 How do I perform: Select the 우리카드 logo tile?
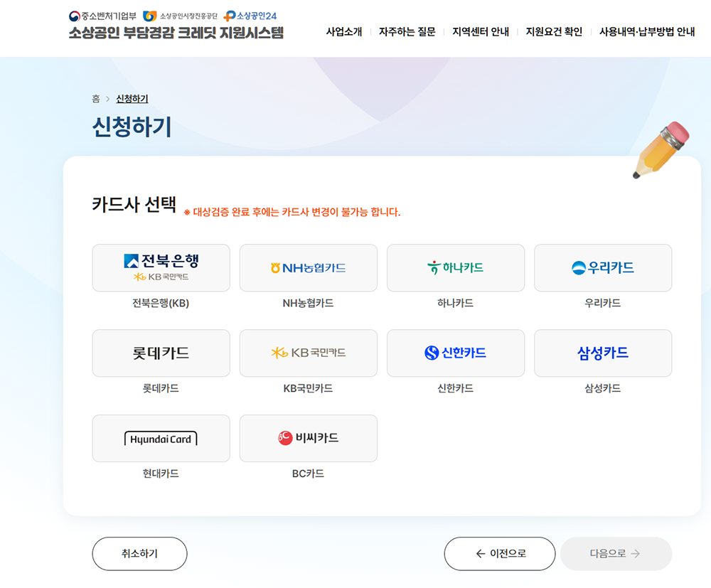click(x=602, y=268)
